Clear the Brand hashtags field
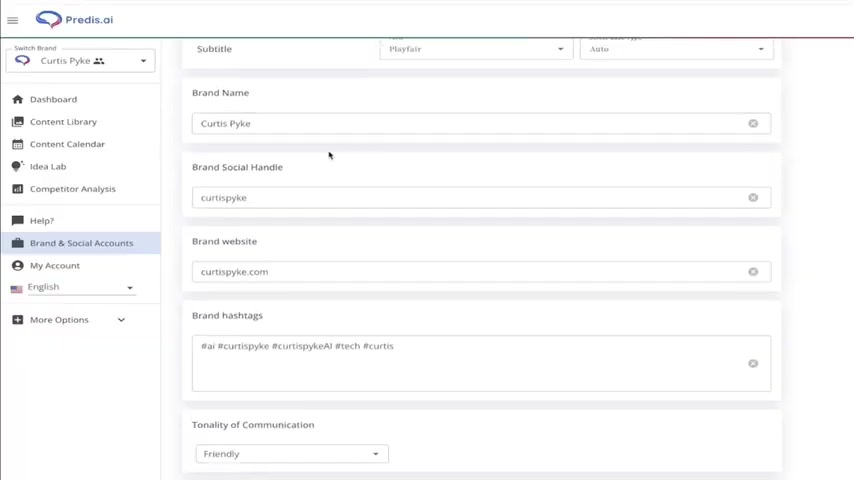 click(753, 363)
